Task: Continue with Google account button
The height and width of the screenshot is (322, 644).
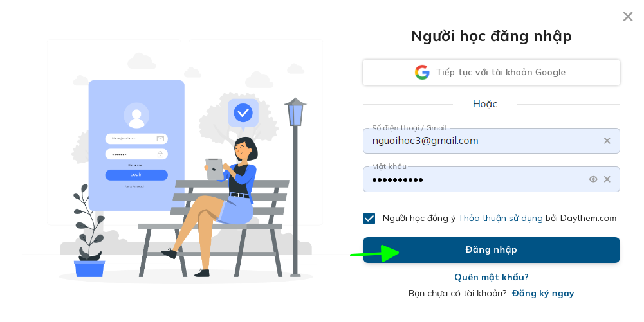Action: coord(492,73)
